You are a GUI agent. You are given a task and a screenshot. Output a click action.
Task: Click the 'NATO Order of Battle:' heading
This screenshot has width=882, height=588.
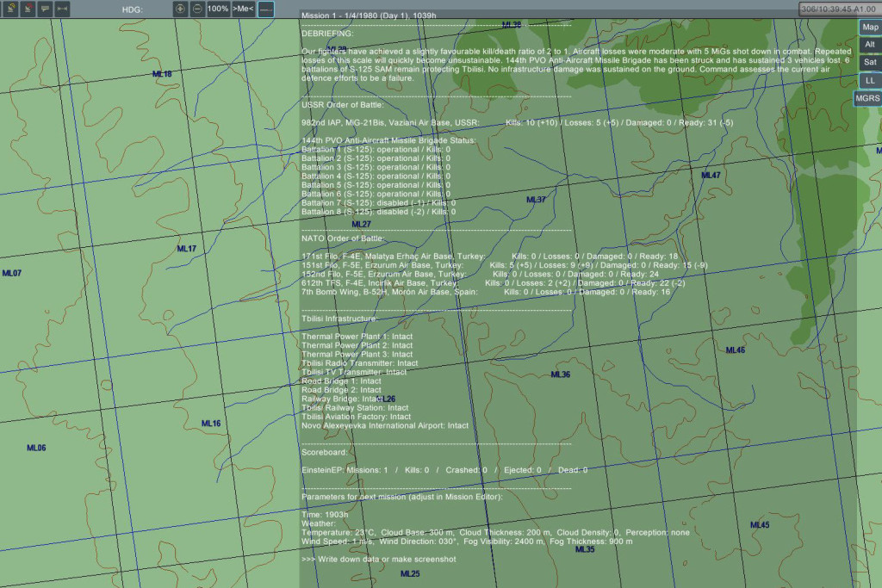pyautogui.click(x=343, y=238)
